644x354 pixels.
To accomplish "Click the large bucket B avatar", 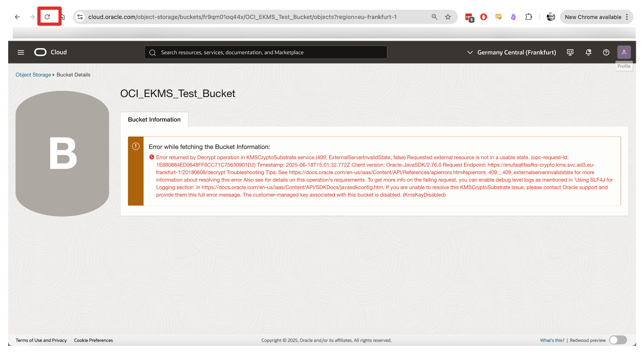I will (x=62, y=153).
